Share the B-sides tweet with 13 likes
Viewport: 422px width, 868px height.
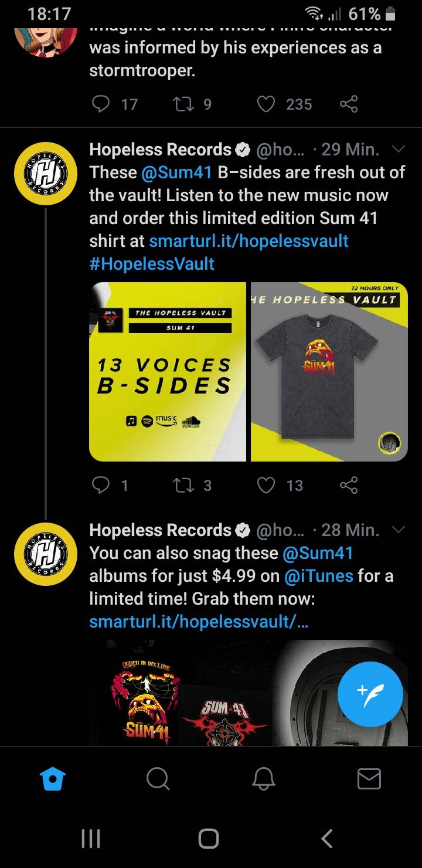348,485
